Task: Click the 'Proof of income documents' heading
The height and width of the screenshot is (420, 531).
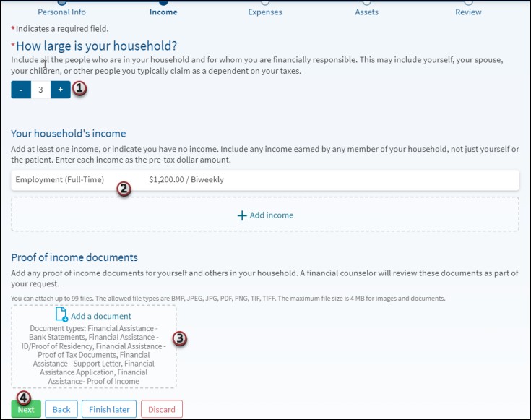Action: pyautogui.click(x=74, y=257)
